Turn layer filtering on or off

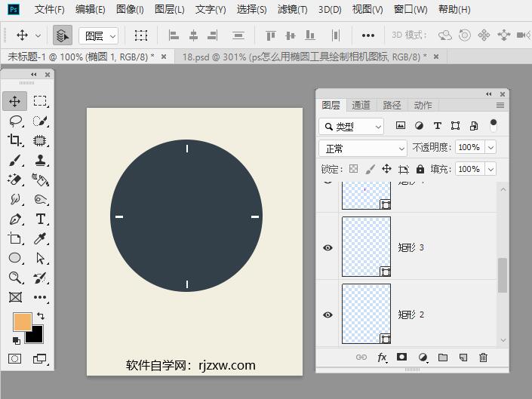click(x=494, y=125)
